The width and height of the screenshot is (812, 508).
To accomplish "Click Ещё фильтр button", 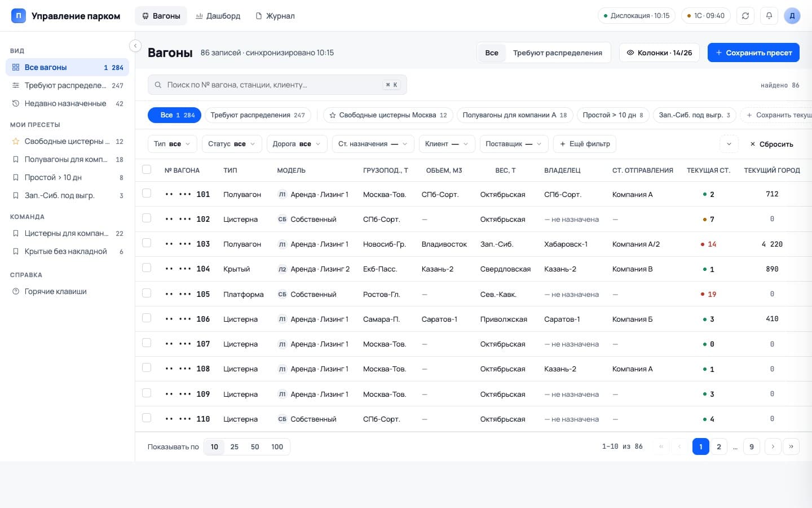I will pyautogui.click(x=585, y=144).
